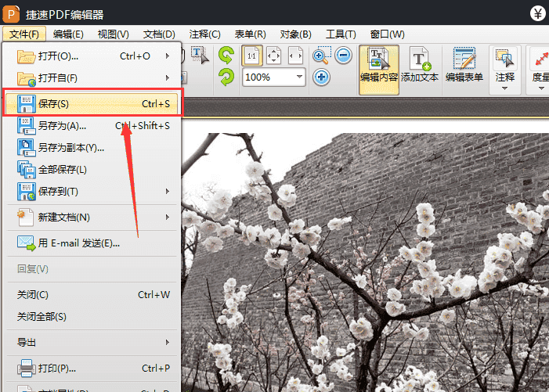Select 新建文档(N) menu entry
Screen dimensions: 549x392
point(92,218)
